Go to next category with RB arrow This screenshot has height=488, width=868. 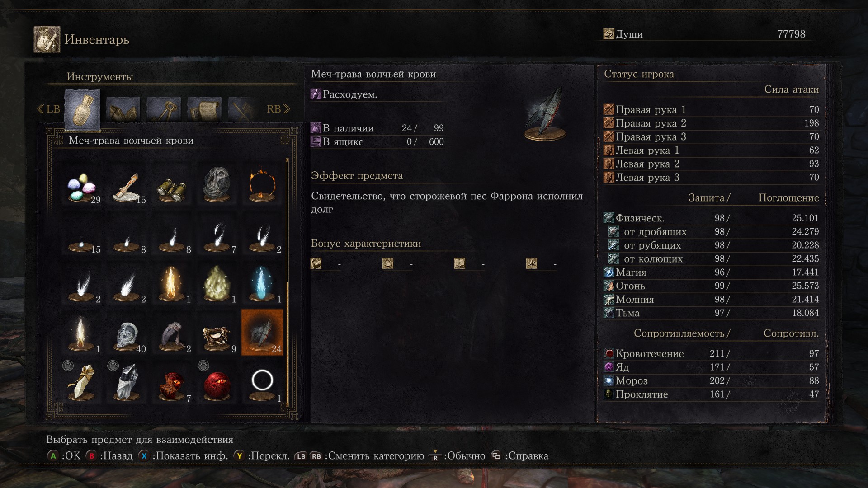tap(278, 109)
